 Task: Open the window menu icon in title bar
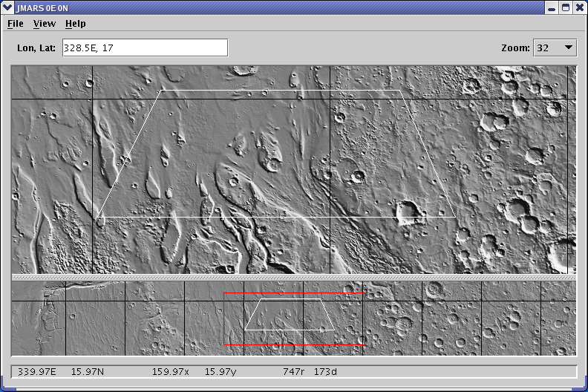7,7
